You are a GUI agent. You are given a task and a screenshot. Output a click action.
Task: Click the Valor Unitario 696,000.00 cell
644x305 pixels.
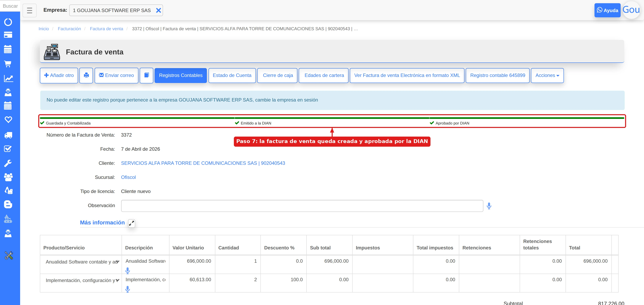click(199, 261)
